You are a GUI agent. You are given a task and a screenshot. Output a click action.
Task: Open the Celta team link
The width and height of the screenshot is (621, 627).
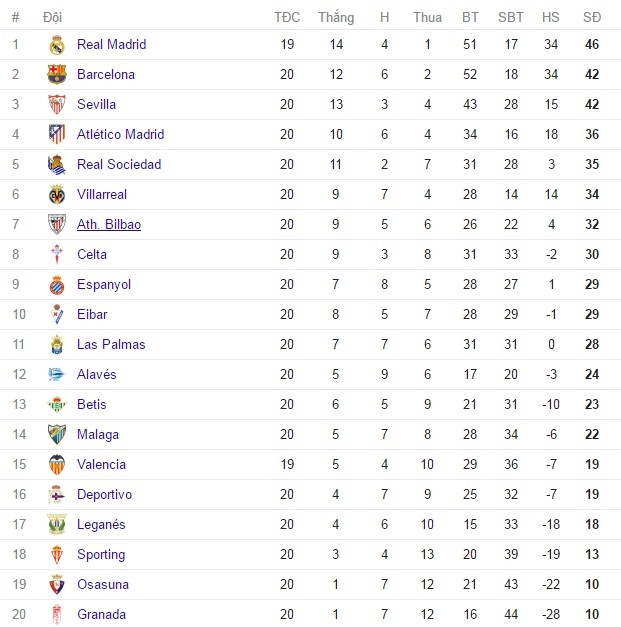(92, 254)
